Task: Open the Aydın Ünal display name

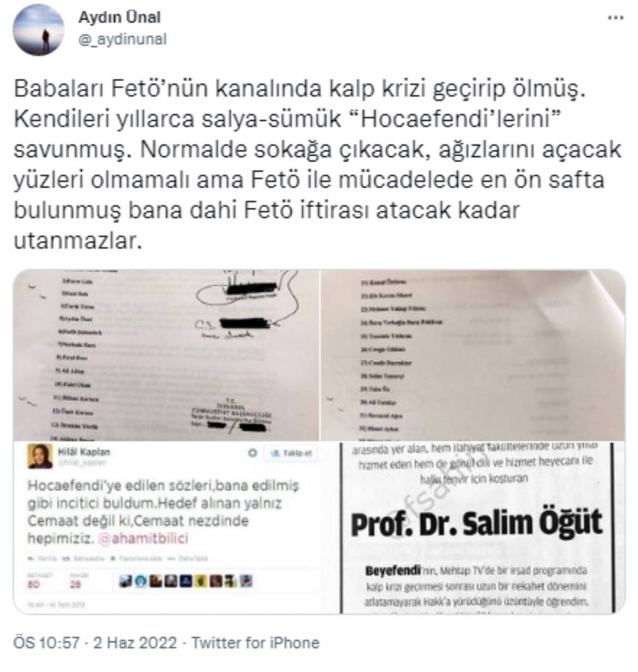Action: 120,17
